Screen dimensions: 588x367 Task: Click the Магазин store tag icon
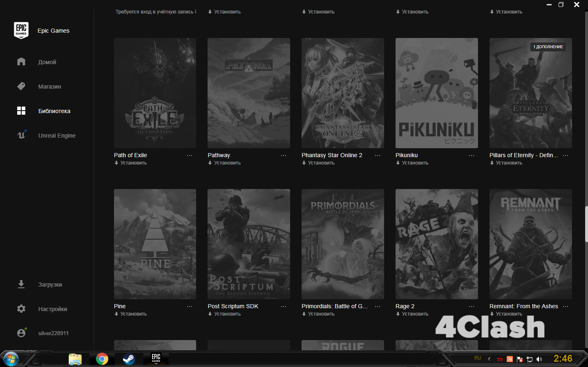tap(21, 86)
